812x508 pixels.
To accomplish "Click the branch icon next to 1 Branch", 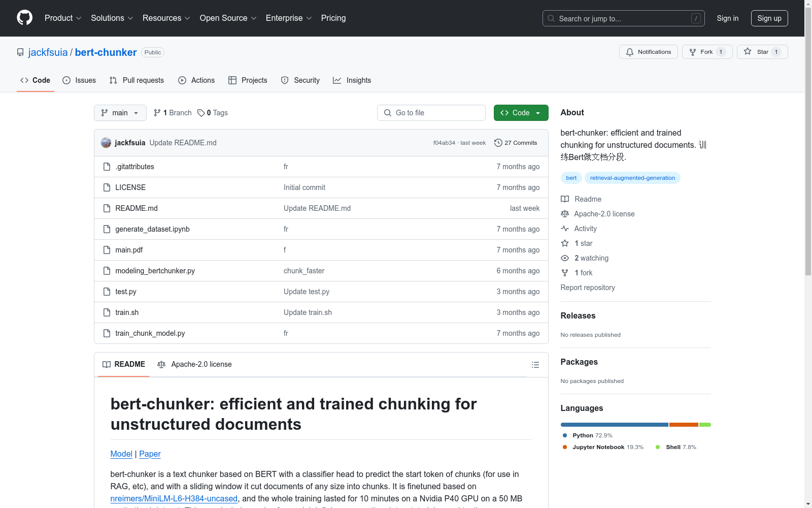I will [x=157, y=113].
